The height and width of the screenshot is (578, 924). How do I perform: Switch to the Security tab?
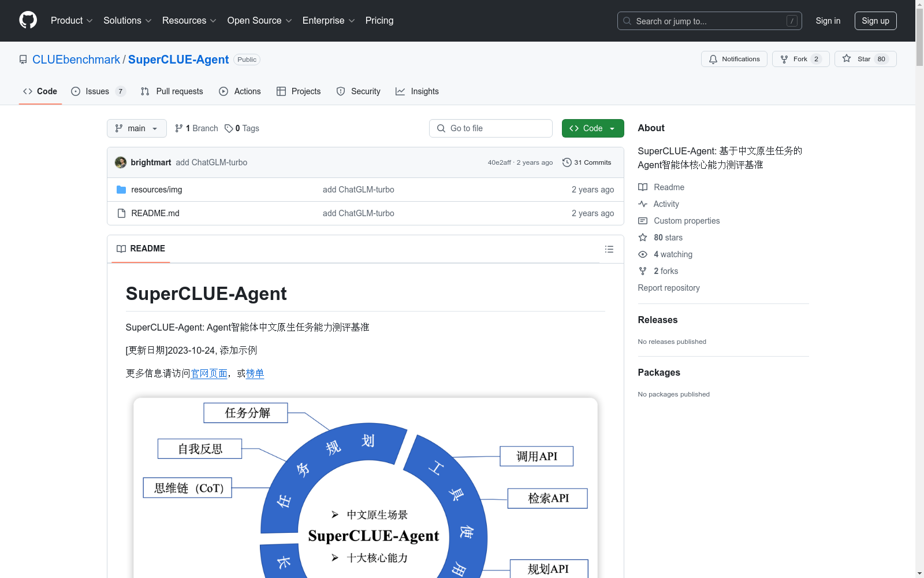click(x=359, y=91)
